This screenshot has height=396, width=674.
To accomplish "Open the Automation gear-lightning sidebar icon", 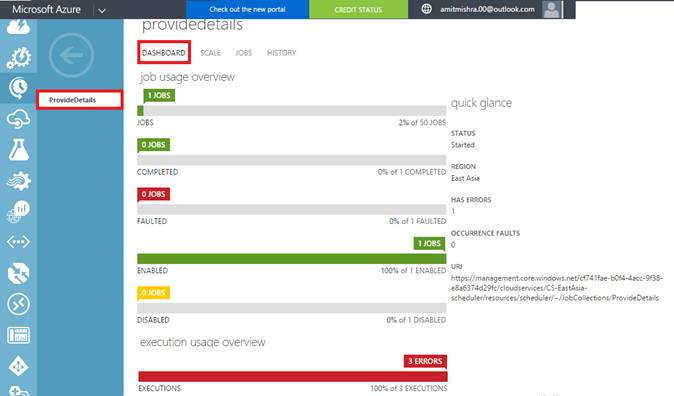I will coord(18,58).
